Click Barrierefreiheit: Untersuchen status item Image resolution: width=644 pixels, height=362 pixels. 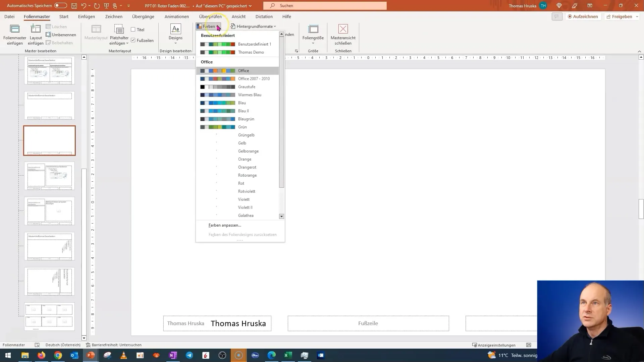(x=114, y=345)
